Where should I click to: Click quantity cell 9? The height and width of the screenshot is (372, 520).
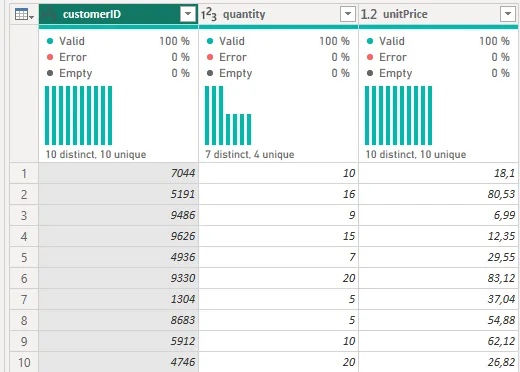[x=278, y=215]
